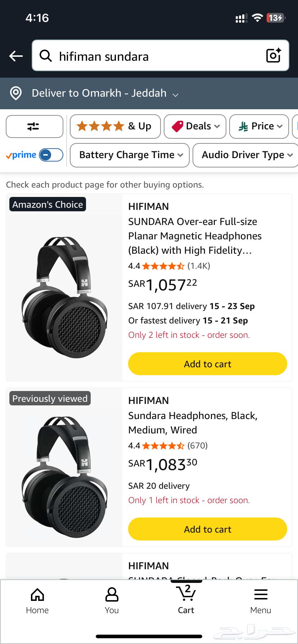Open image search with the camera icon

click(x=274, y=56)
